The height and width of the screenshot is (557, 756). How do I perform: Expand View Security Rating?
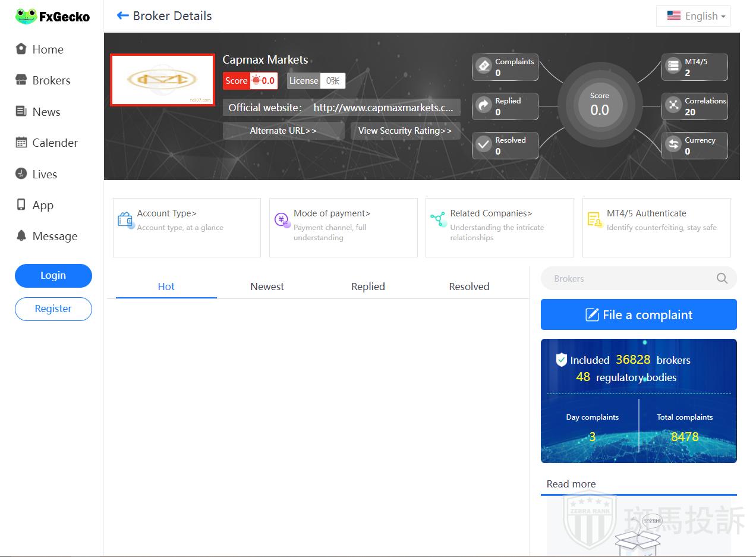coord(405,131)
